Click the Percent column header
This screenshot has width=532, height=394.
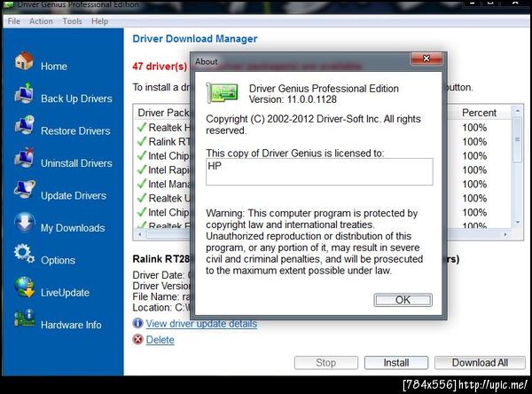point(479,113)
